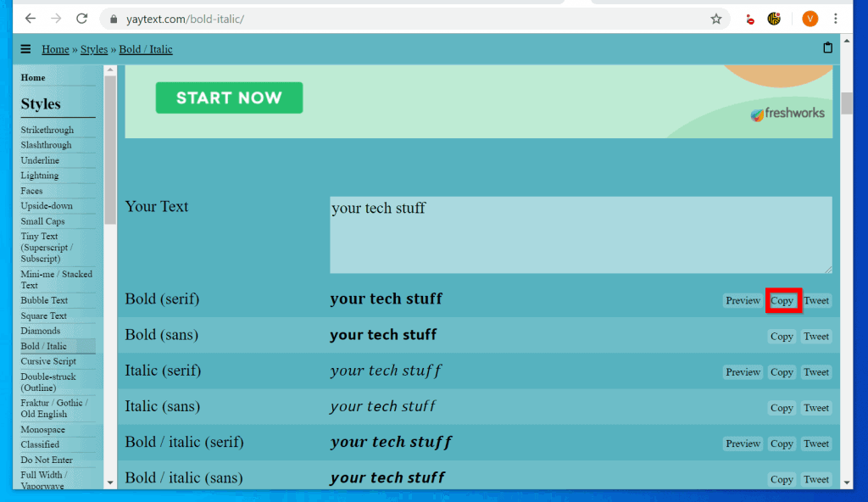This screenshot has width=868, height=502.
Task: Tweet the Bold (sans) text
Action: (x=816, y=337)
